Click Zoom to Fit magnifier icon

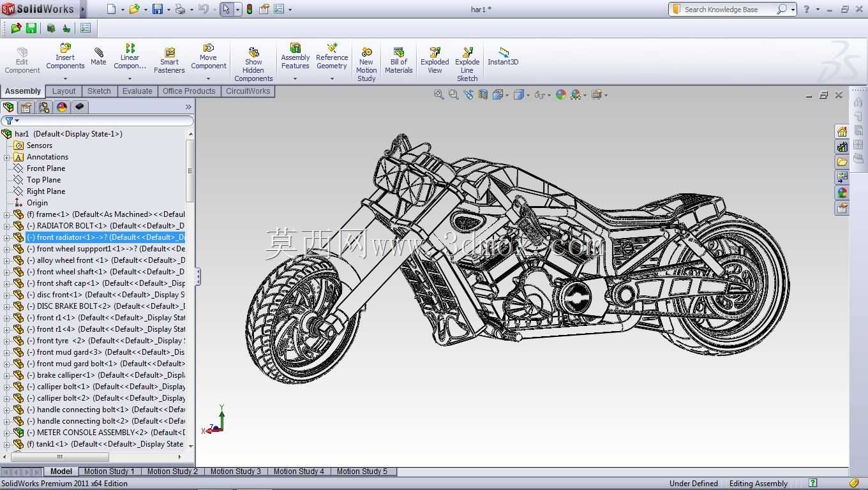(x=439, y=94)
